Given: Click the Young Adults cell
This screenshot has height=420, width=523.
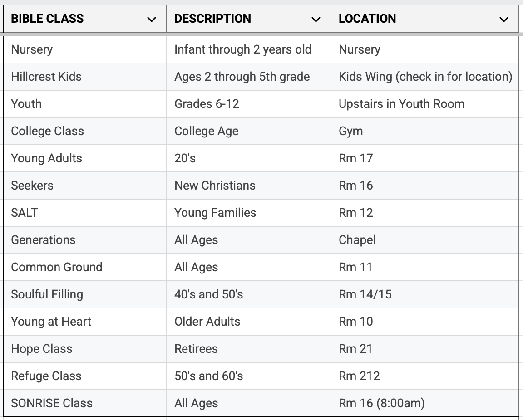Looking at the screenshot, I should click(85, 158).
